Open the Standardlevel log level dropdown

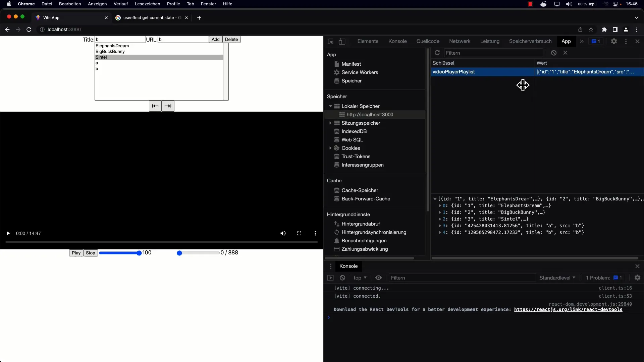[557, 278]
